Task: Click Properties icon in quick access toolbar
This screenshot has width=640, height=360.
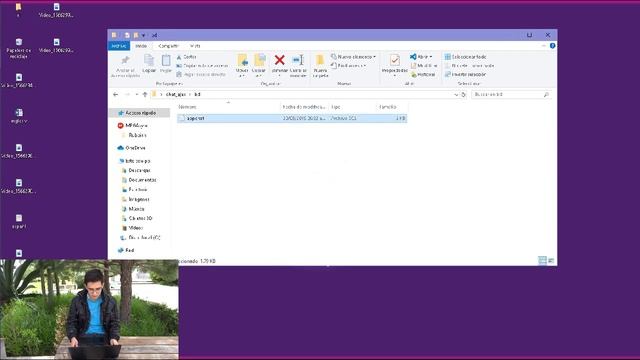Action: pos(127,35)
